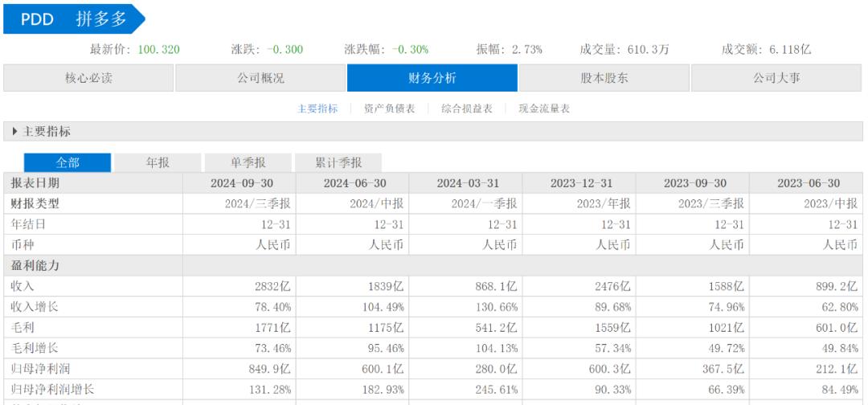Open the 核心必读 tab
The image size is (868, 405).
pyautogui.click(x=88, y=78)
